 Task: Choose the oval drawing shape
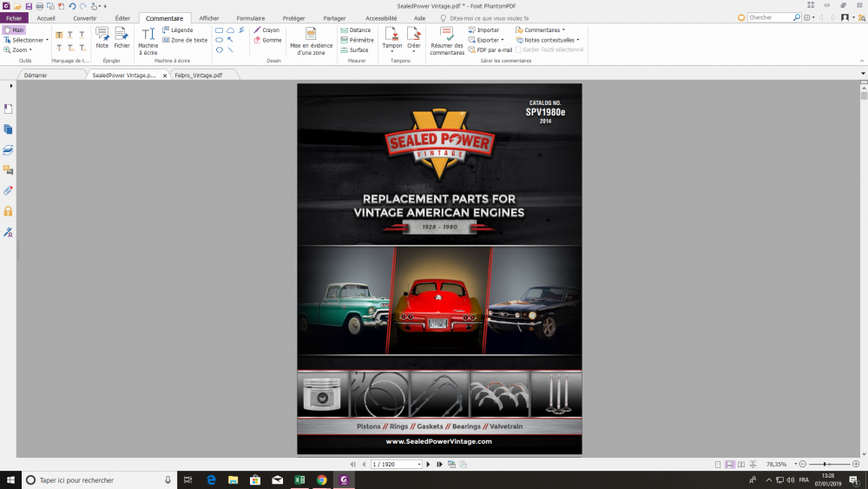(x=220, y=40)
